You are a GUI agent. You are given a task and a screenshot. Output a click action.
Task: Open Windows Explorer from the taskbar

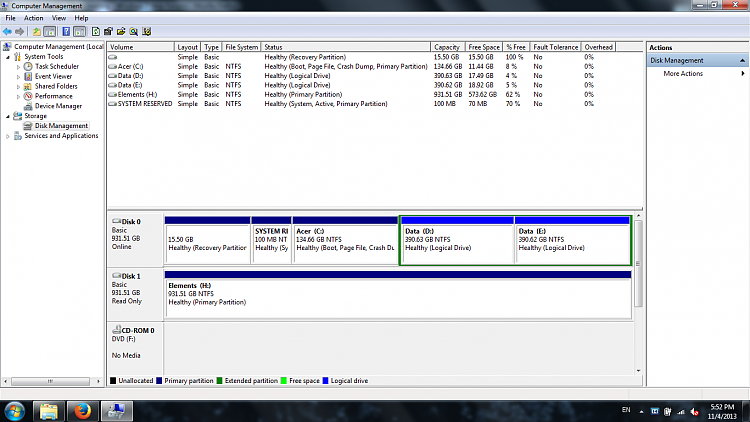click(x=49, y=411)
